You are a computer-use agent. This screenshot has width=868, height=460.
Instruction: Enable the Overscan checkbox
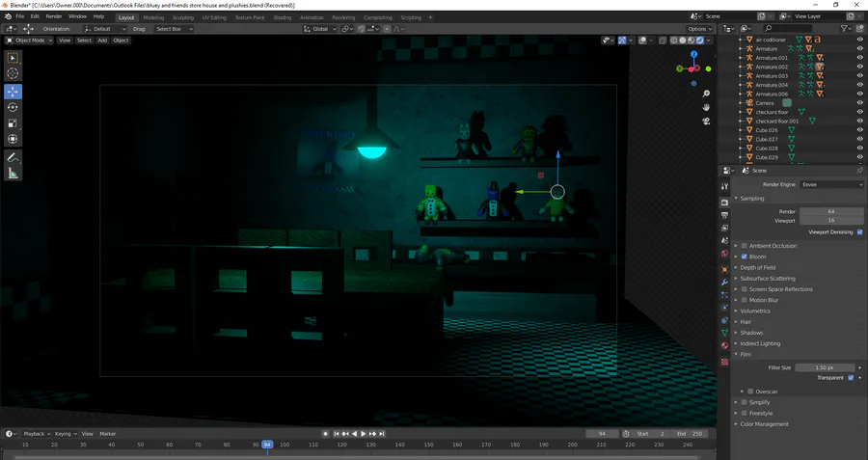[x=750, y=392]
